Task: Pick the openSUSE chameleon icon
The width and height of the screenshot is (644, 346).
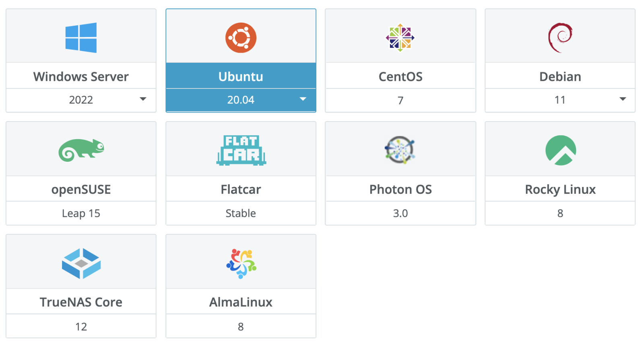Action: tap(81, 150)
